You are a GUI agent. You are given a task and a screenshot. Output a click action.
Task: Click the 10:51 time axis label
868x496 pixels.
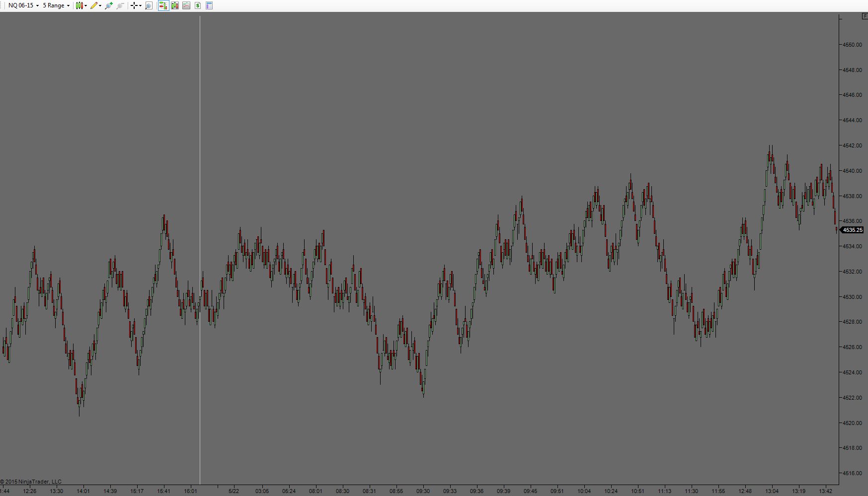click(x=638, y=491)
